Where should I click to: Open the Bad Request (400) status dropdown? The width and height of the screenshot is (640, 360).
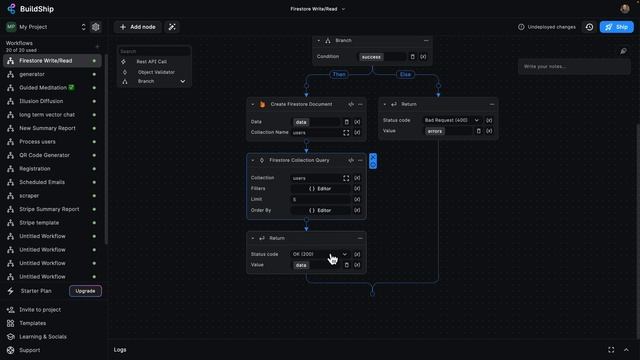pyautogui.click(x=452, y=120)
